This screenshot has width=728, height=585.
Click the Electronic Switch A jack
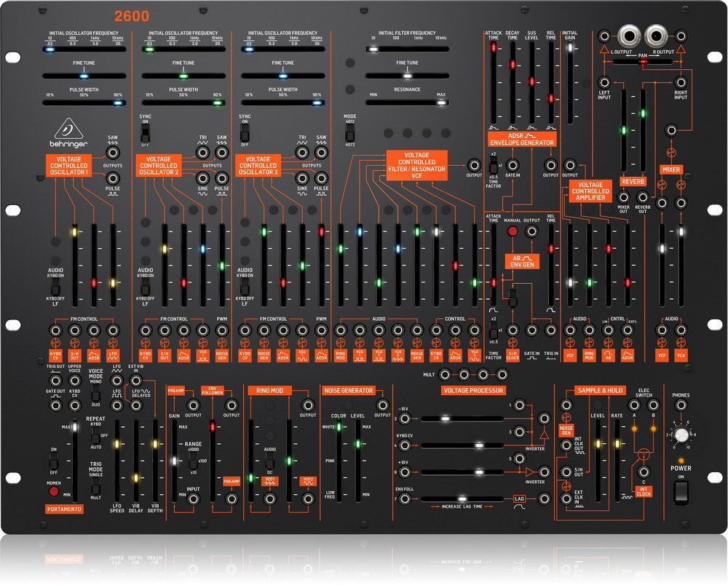click(634, 405)
